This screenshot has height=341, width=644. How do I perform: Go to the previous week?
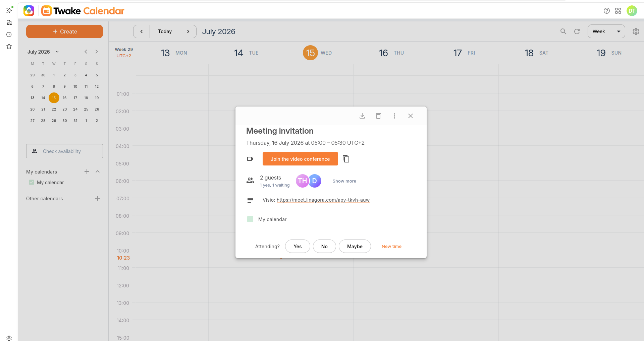click(x=142, y=31)
